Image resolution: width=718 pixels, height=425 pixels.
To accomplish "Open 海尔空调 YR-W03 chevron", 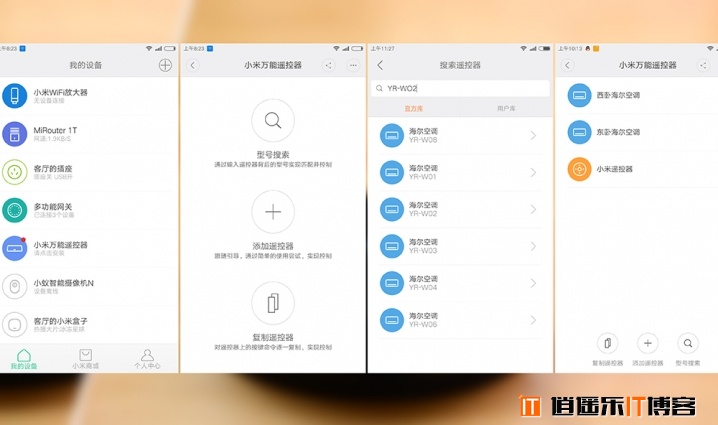I will [x=533, y=246].
